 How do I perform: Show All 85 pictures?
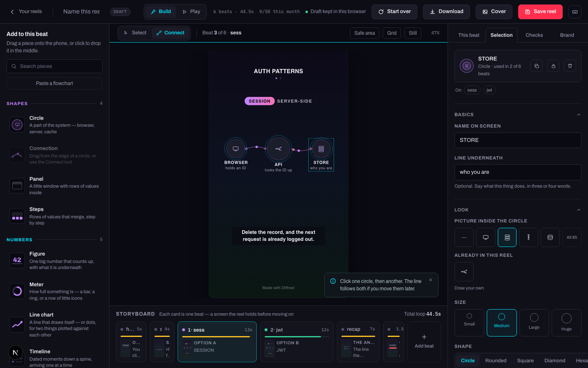(572, 237)
